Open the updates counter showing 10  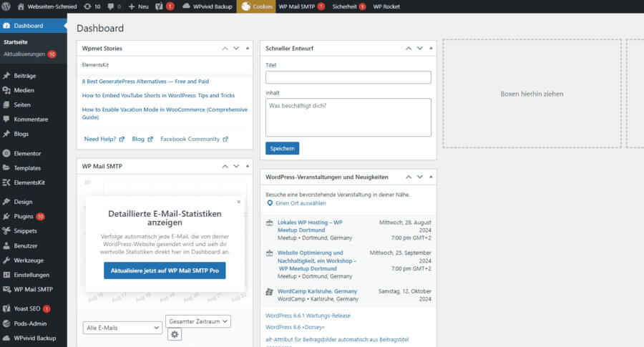coord(92,6)
